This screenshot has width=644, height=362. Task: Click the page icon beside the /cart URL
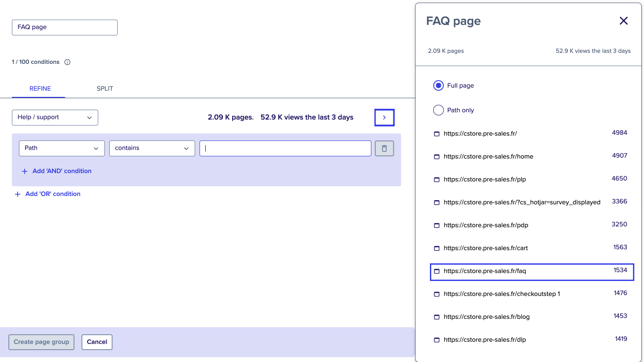pyautogui.click(x=437, y=247)
